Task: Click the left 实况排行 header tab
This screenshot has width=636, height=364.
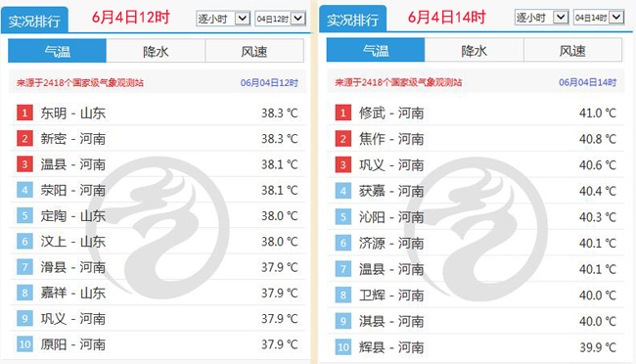Action: pyautogui.click(x=34, y=21)
